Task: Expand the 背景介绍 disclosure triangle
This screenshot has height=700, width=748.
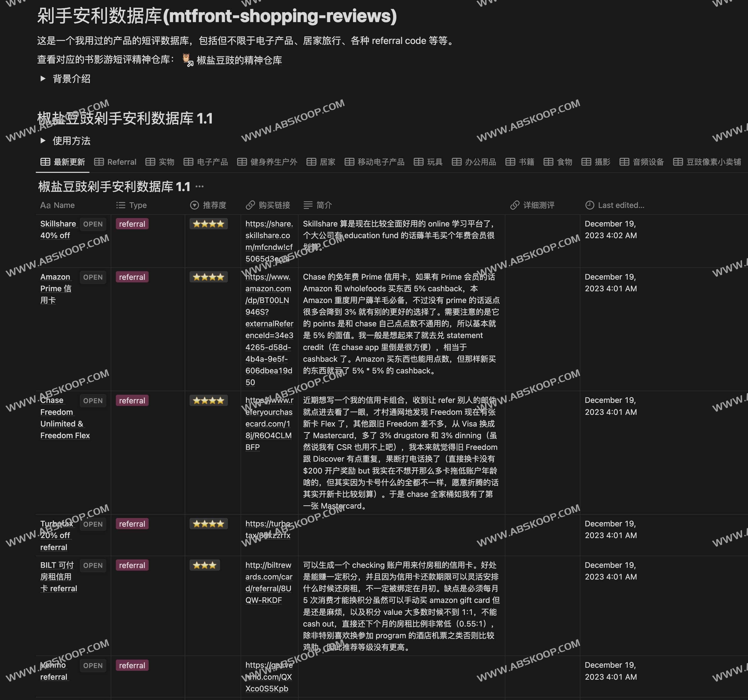Action: [43, 79]
